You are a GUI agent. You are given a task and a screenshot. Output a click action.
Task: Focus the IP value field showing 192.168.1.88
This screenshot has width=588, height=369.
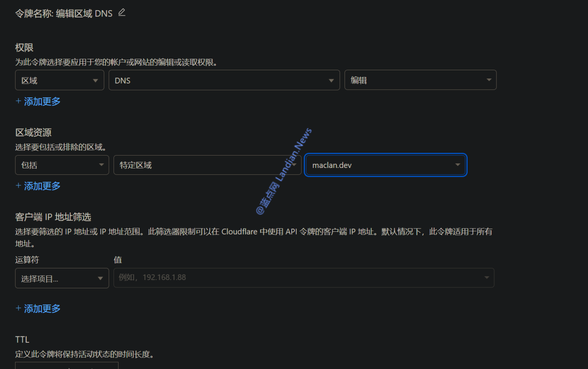tap(304, 278)
